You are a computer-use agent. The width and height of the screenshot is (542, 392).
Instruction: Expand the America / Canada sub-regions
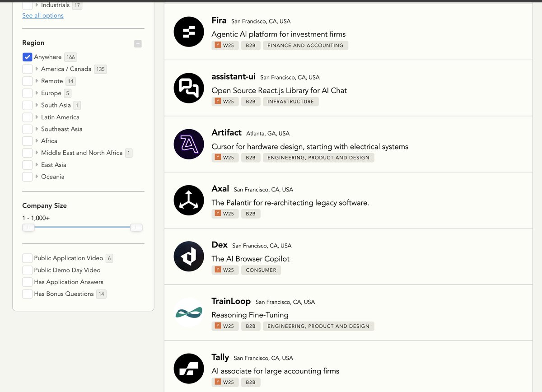[37, 69]
